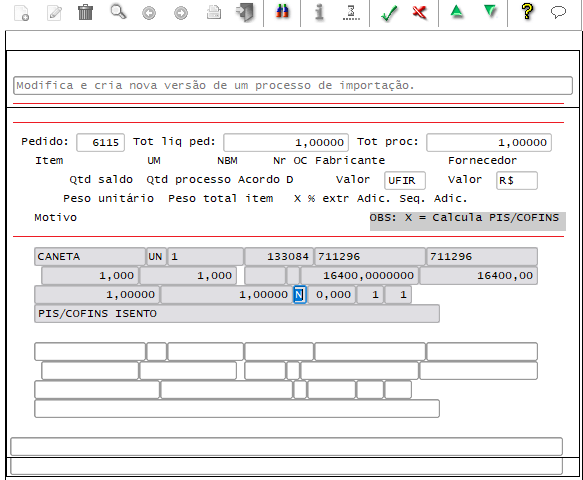
Task: Click the exit door icon
Action: pos(245,12)
